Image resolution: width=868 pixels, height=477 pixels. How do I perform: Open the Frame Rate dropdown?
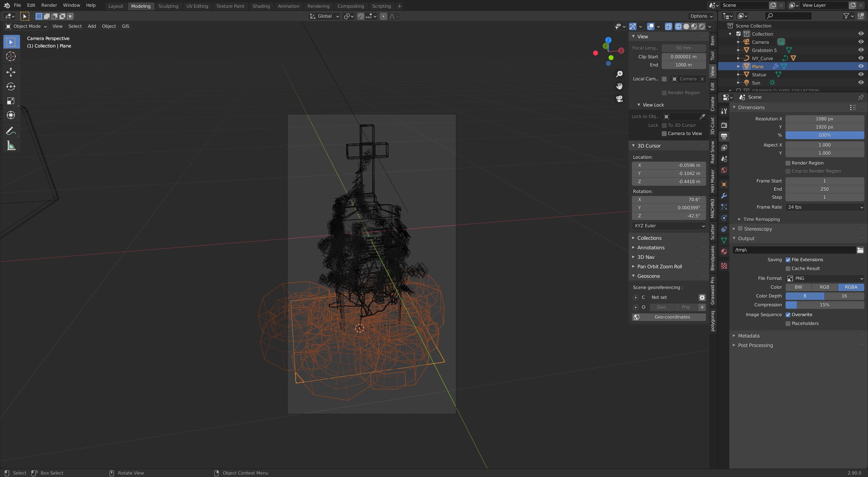tap(825, 207)
